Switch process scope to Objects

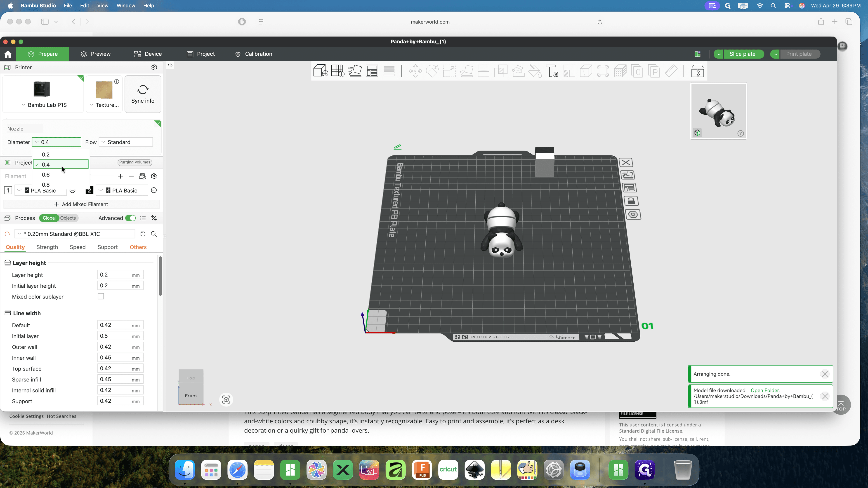tap(68, 218)
